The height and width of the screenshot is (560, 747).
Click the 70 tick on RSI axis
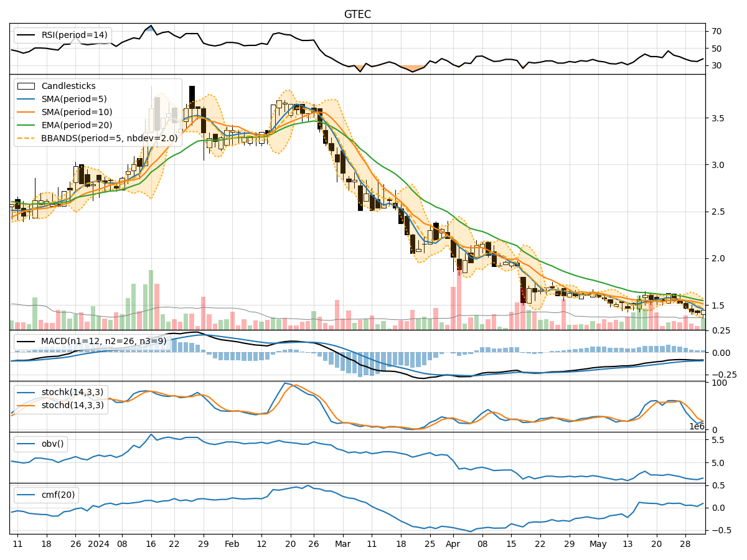(716, 31)
